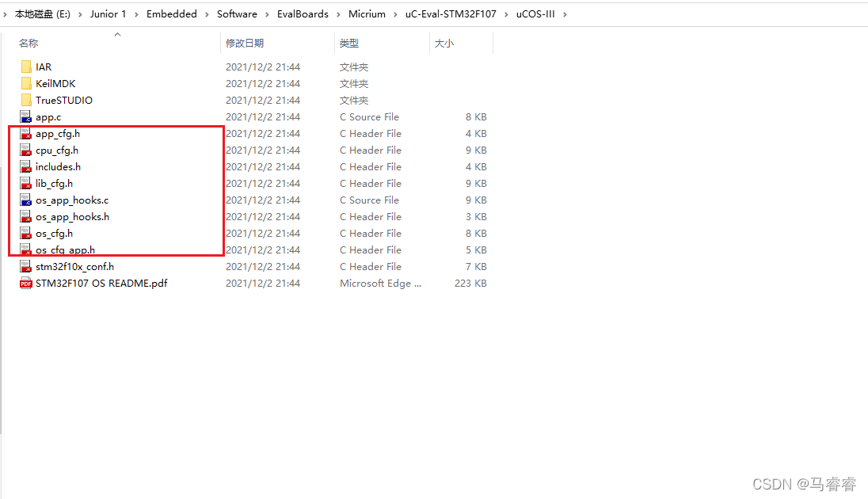
Task: Select the app.c file name
Action: pyautogui.click(x=49, y=117)
